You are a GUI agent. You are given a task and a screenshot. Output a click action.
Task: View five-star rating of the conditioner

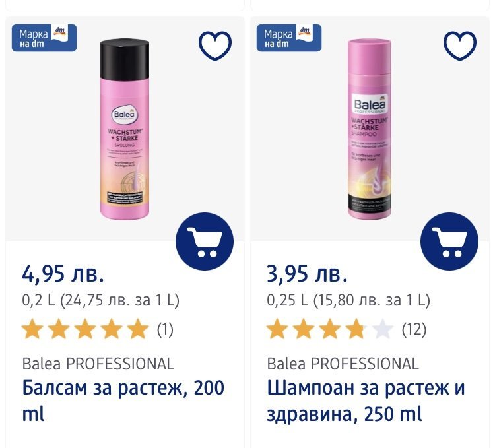85,329
